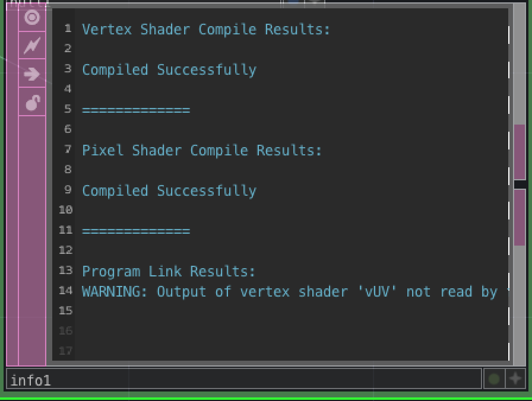Click the separator of equals signs on line 5
532x401 pixels.
136,110
